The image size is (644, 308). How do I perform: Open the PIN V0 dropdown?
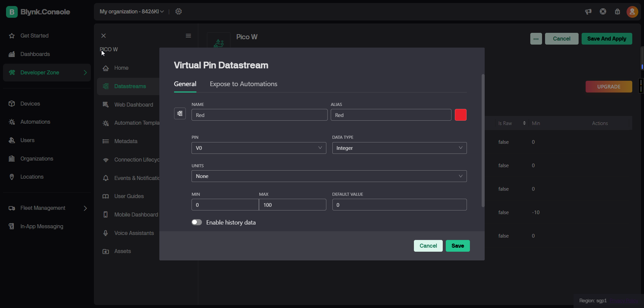(259, 148)
